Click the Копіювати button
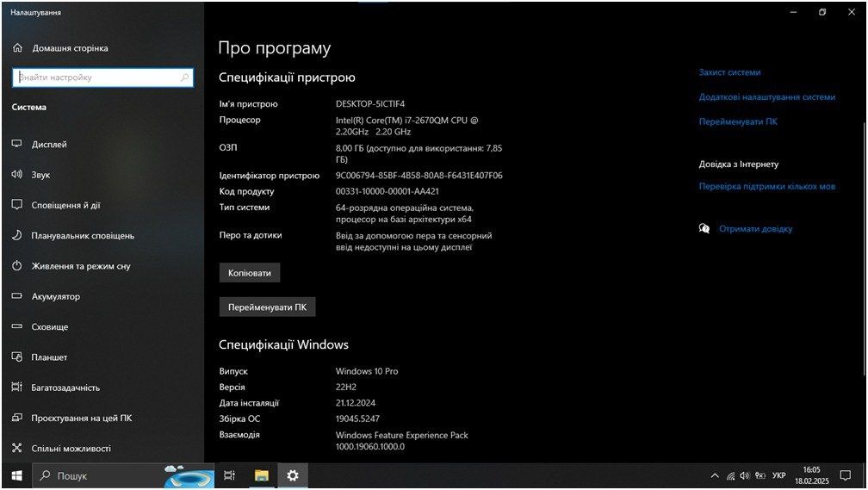The width and height of the screenshot is (868, 490). click(x=250, y=273)
